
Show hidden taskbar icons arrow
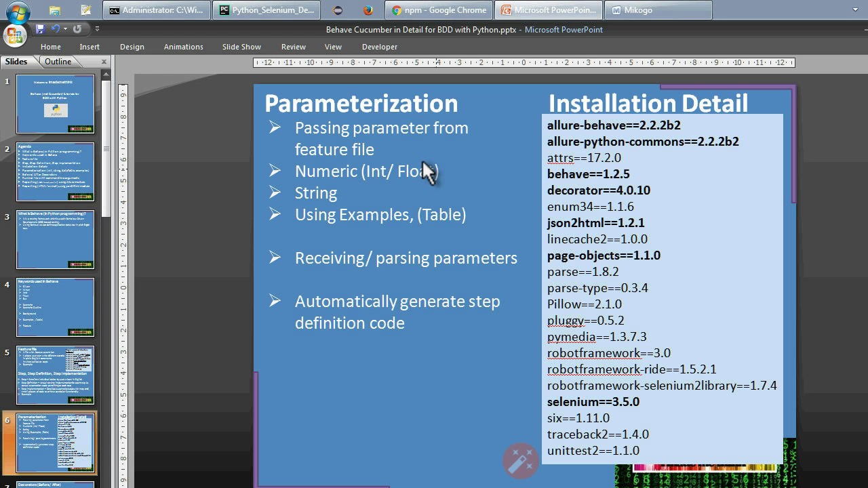(x=856, y=10)
